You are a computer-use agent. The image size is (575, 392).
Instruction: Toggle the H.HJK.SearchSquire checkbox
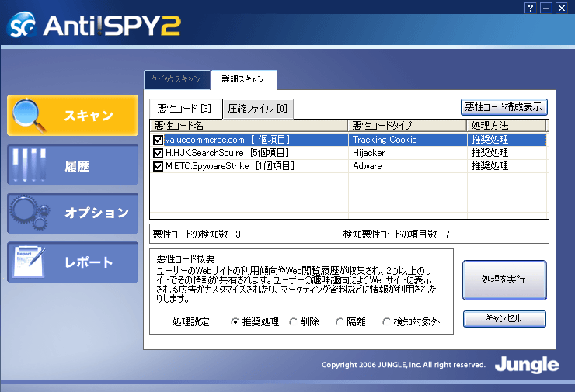tap(159, 153)
